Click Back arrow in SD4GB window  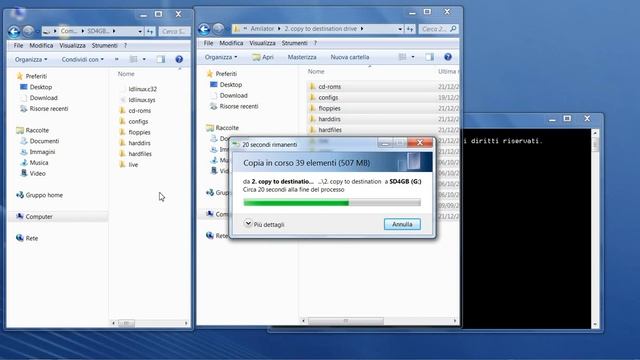coord(14,31)
